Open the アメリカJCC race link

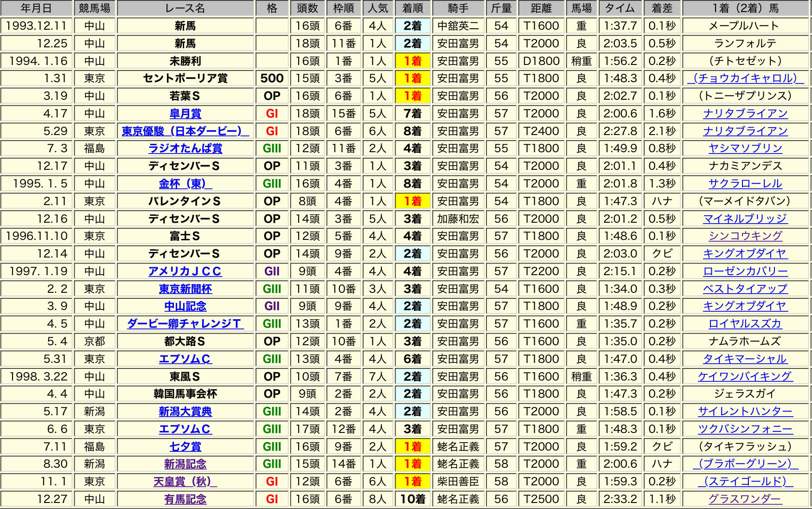(185, 271)
